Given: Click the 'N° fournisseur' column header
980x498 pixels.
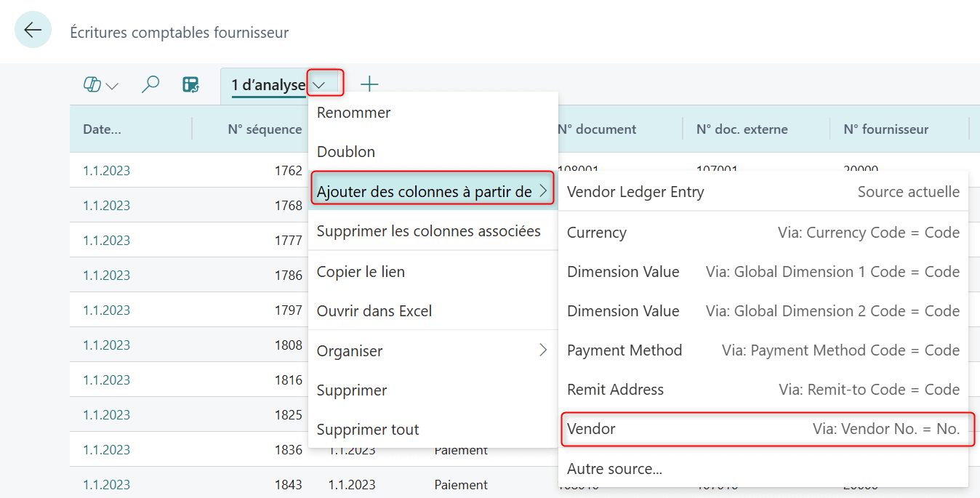Looking at the screenshot, I should [x=885, y=129].
